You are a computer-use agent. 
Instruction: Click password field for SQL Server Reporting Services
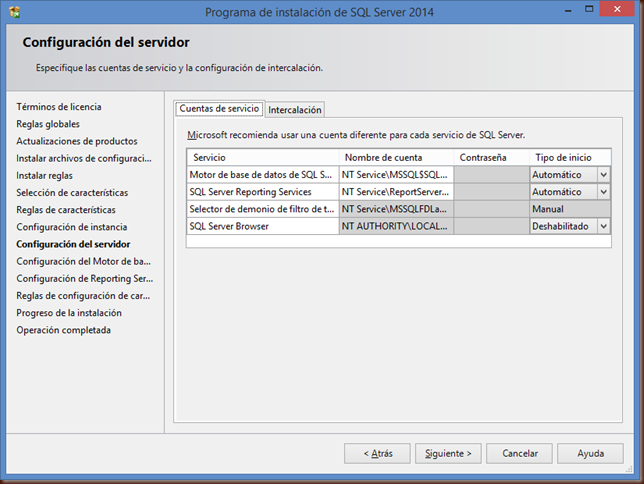[491, 192]
